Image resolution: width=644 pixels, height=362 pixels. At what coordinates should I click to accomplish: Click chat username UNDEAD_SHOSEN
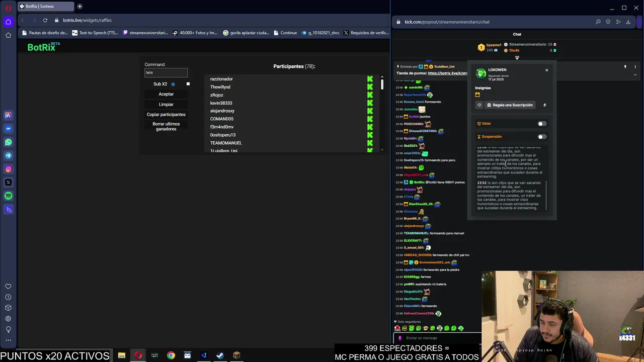coord(418,255)
